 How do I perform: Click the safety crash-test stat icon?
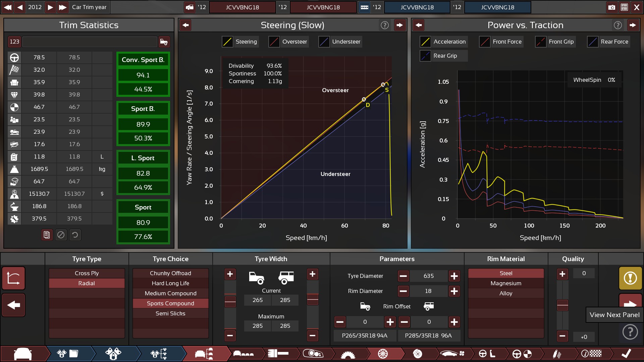14,107
